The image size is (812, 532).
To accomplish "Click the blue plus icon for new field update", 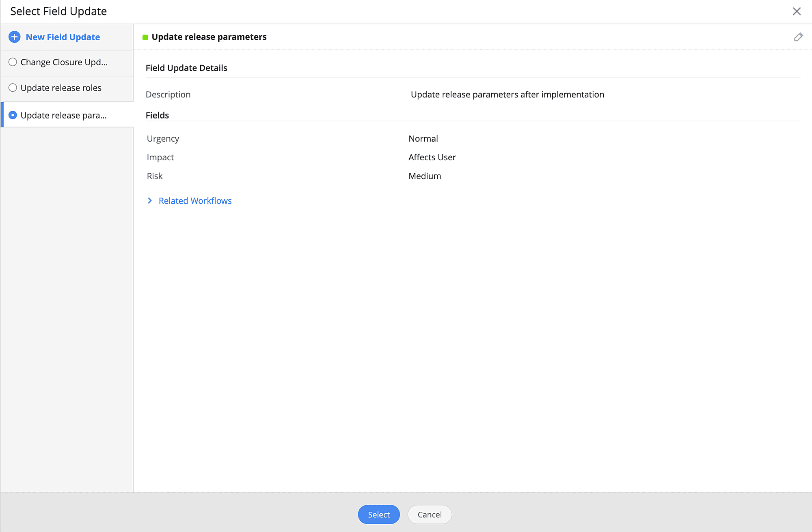I will (x=14, y=37).
